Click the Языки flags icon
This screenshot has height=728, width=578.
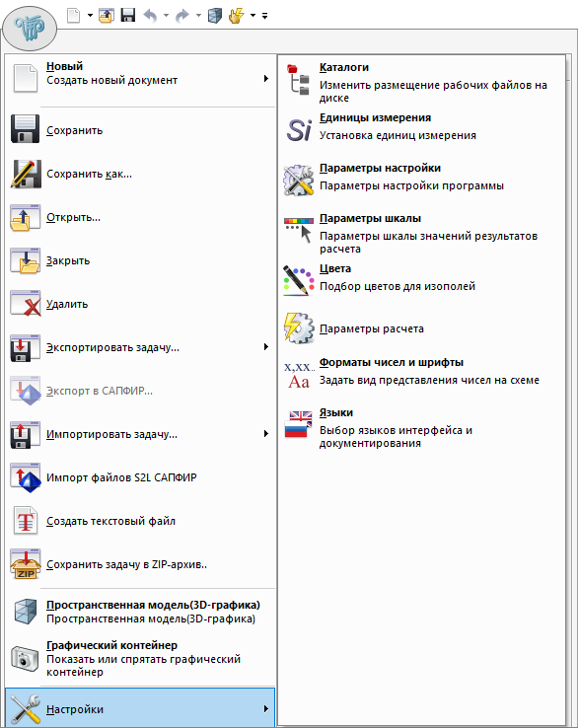pyautogui.click(x=299, y=424)
